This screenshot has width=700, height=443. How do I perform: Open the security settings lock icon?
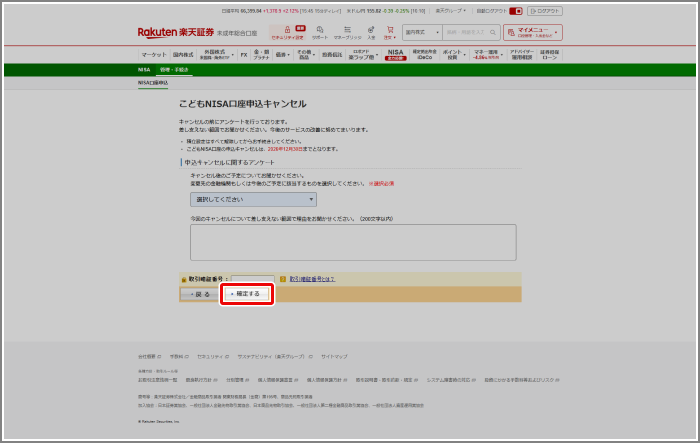[287, 32]
